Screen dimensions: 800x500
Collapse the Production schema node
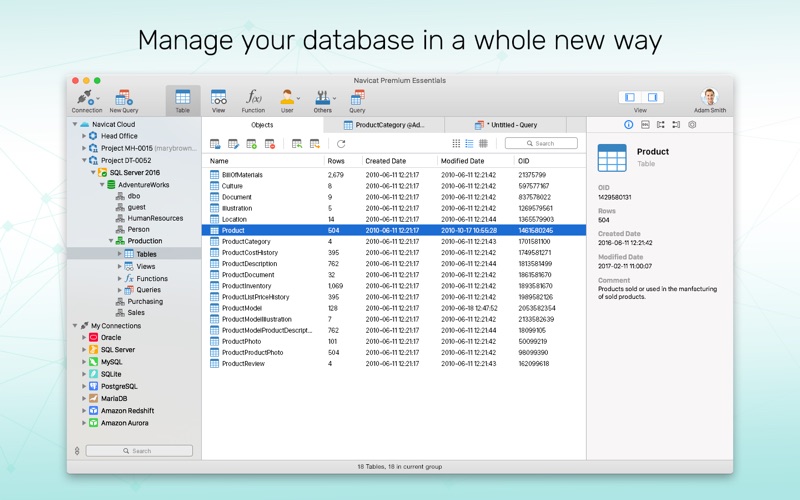(112, 241)
